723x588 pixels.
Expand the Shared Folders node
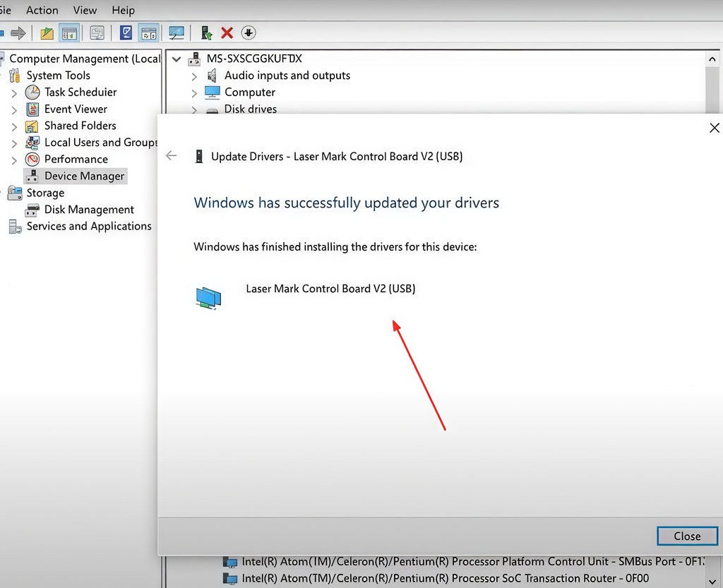pos(14,127)
